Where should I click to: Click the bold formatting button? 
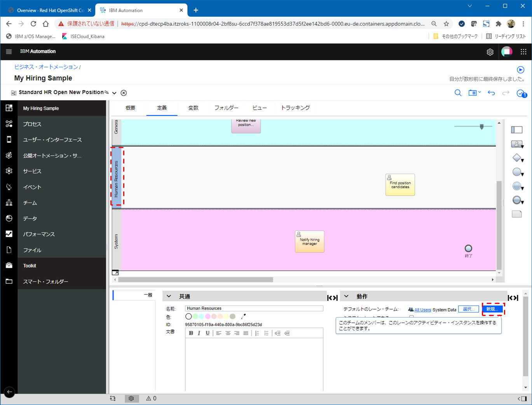coord(191,333)
